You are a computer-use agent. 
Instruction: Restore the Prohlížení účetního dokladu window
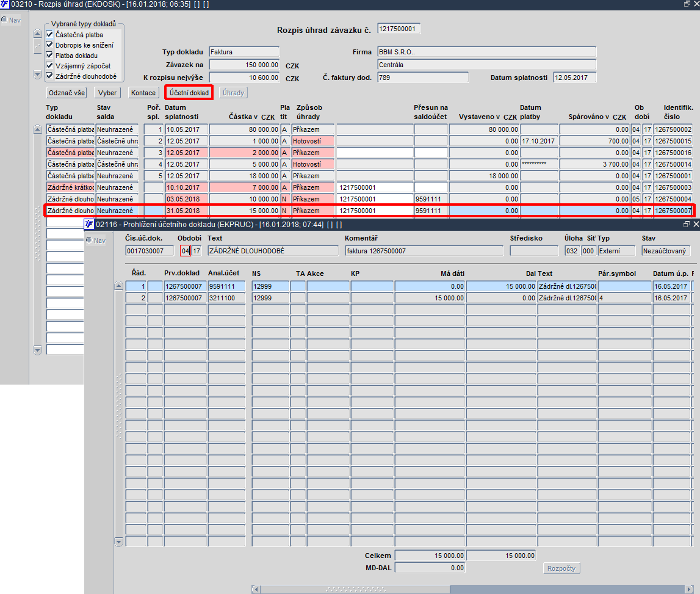coord(687,224)
